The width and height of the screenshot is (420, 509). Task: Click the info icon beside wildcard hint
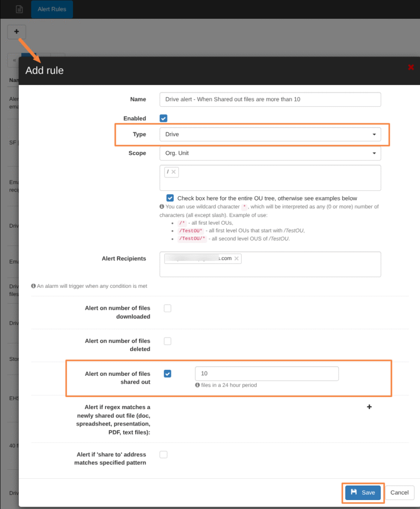[162, 206]
